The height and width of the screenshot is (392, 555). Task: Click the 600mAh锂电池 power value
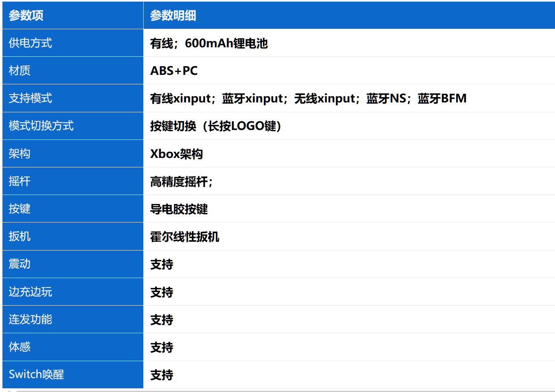click(x=226, y=43)
